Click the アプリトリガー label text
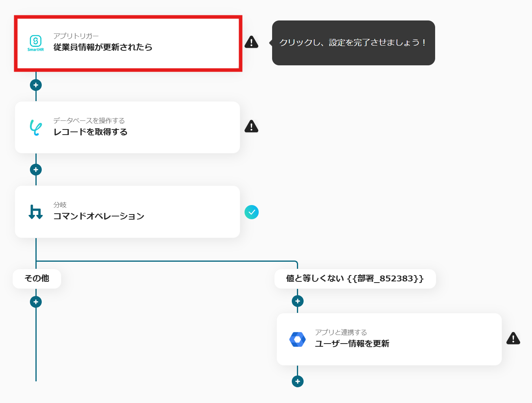This screenshot has width=532, height=403. coord(76,36)
